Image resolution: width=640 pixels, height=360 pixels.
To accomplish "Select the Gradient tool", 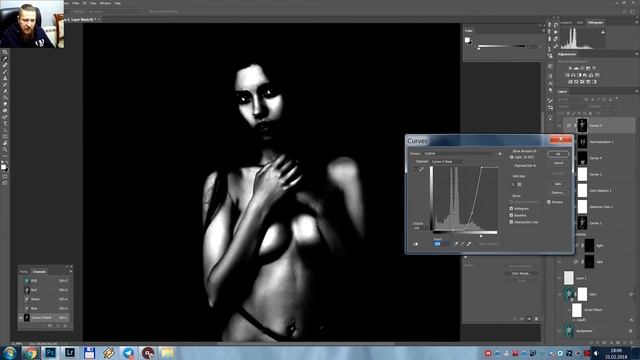I will [5, 97].
